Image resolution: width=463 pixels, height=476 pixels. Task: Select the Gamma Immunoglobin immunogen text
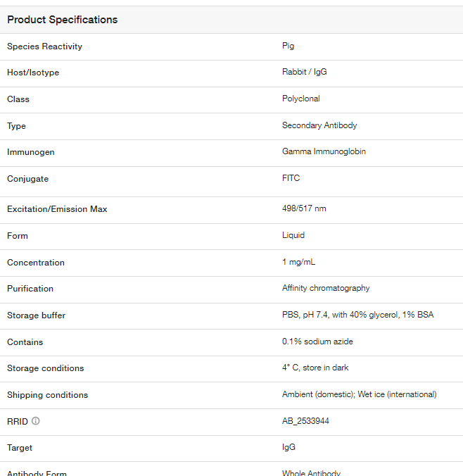[324, 151]
